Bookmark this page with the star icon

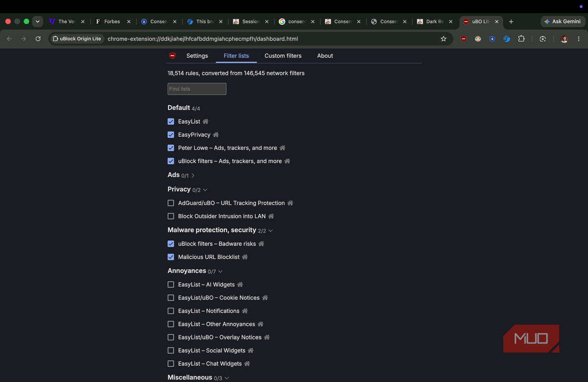click(443, 39)
